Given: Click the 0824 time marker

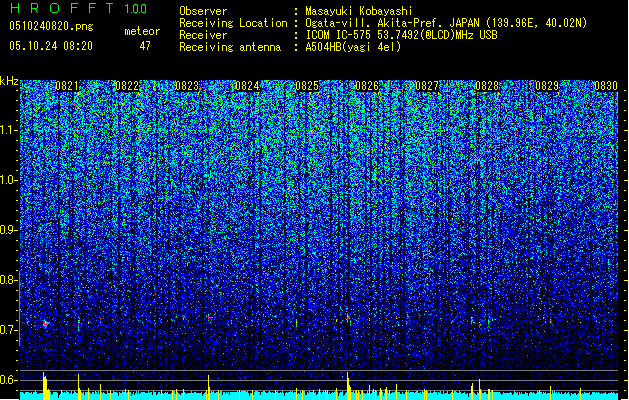Looking at the screenshot, I should point(247,86).
